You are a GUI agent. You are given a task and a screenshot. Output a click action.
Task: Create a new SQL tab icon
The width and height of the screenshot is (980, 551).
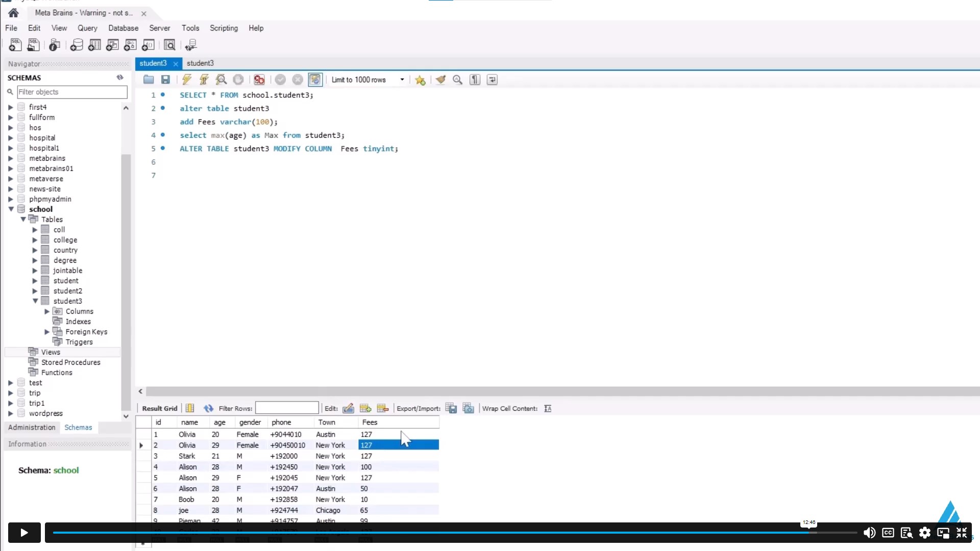pyautogui.click(x=15, y=45)
